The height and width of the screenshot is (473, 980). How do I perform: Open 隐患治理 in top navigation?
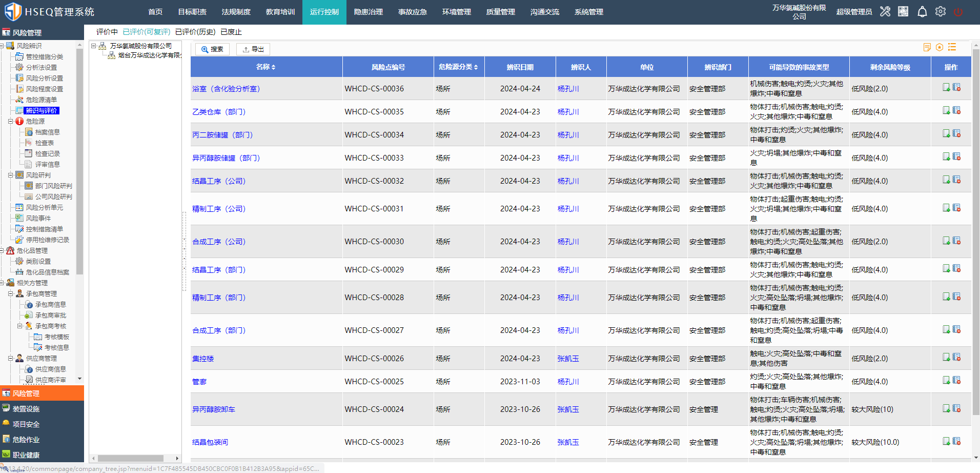[x=369, y=12]
